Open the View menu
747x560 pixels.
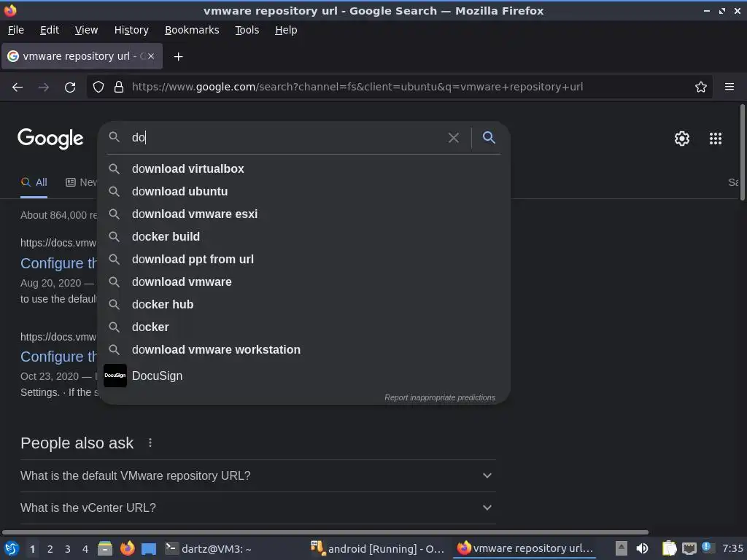(x=86, y=30)
